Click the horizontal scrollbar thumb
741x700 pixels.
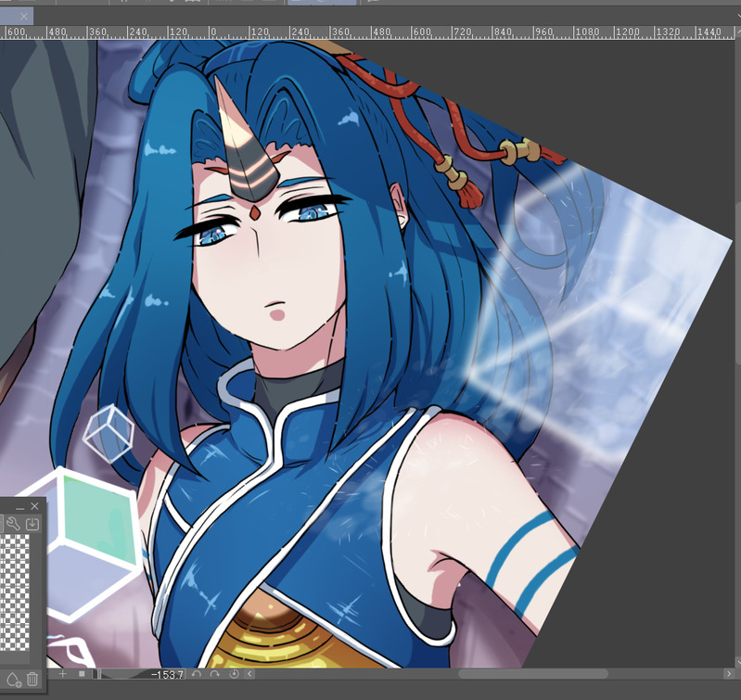tap(533, 674)
